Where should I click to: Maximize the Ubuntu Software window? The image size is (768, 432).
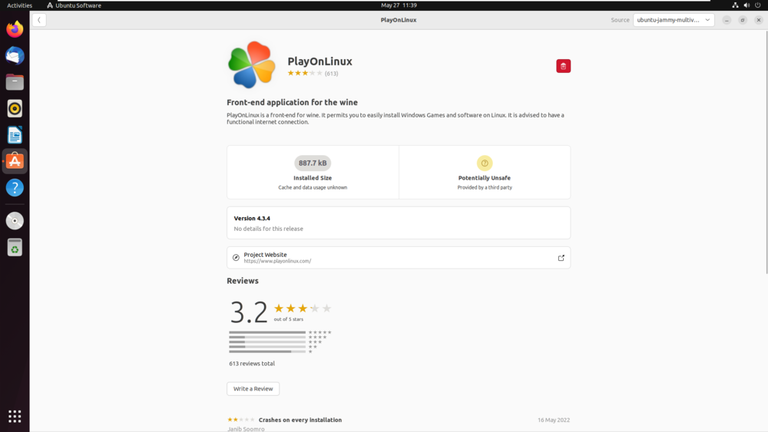point(743,20)
